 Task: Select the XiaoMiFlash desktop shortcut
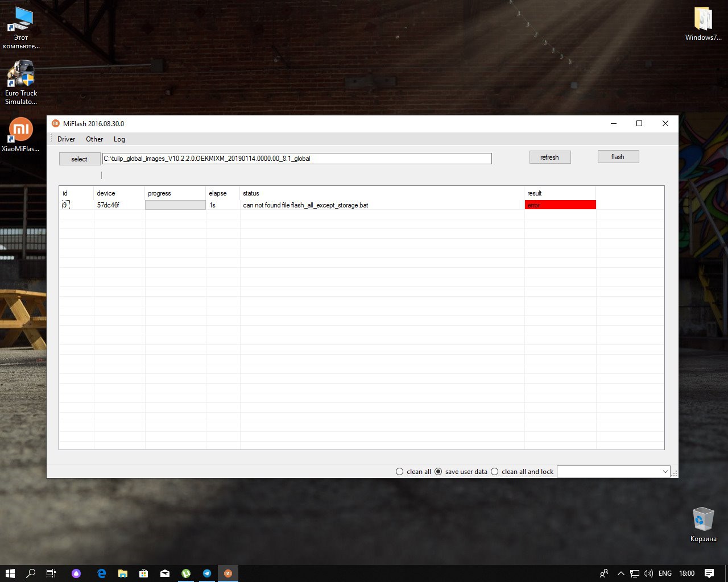point(21,135)
